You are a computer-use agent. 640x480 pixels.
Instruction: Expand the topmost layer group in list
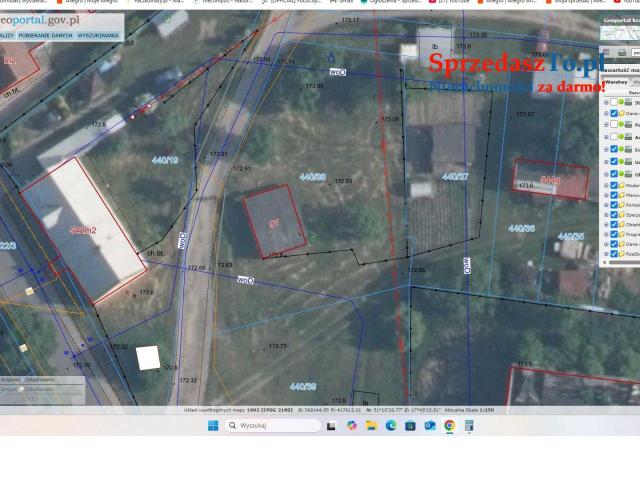click(x=606, y=102)
